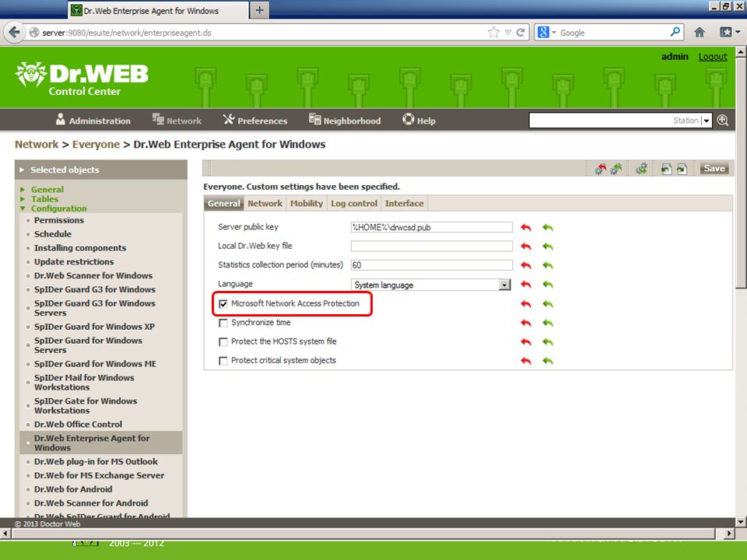
Task: Click the propagate settings gears icon
Action: pos(641,169)
